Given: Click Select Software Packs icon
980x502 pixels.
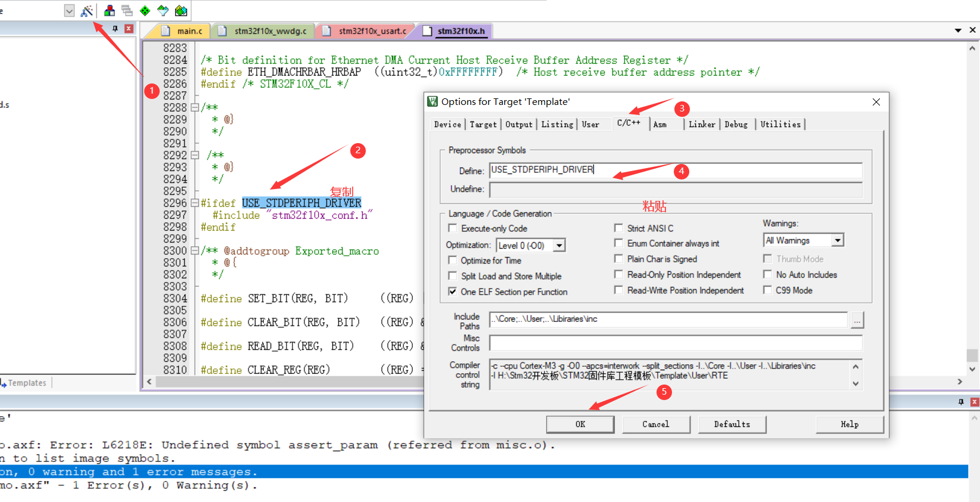Looking at the screenshot, I should [x=163, y=11].
